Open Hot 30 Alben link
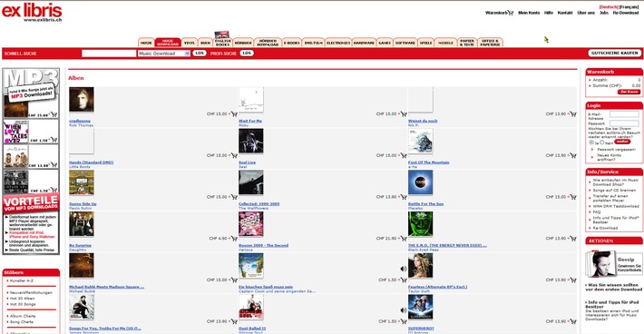 [22, 299]
